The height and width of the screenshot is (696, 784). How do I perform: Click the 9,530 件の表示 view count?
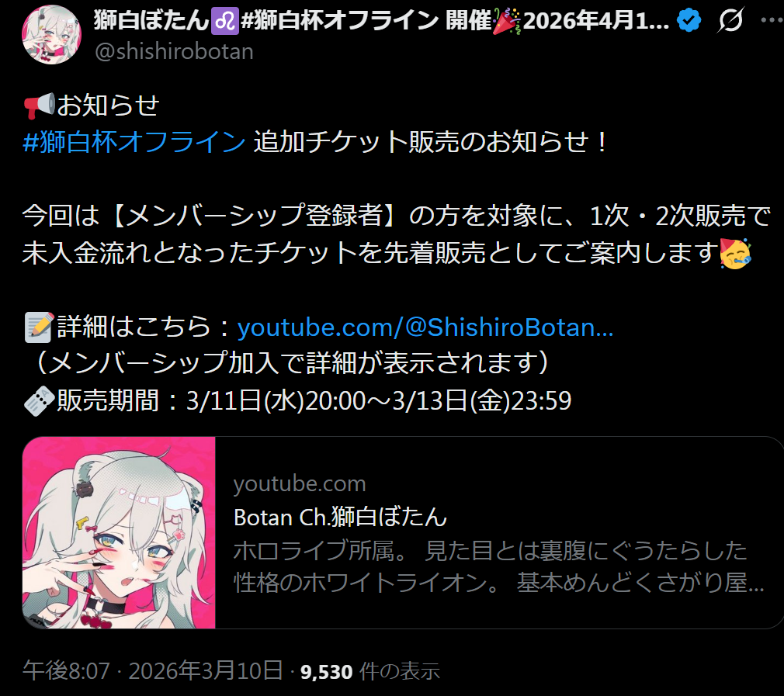[370, 671]
